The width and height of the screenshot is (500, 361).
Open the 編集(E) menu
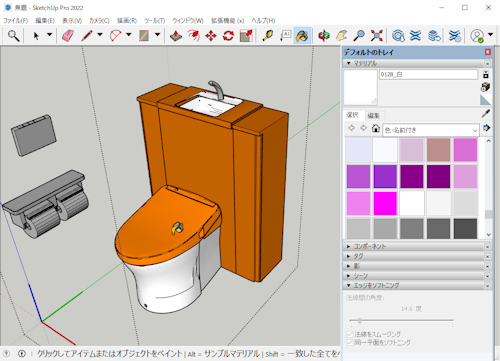pos(45,21)
